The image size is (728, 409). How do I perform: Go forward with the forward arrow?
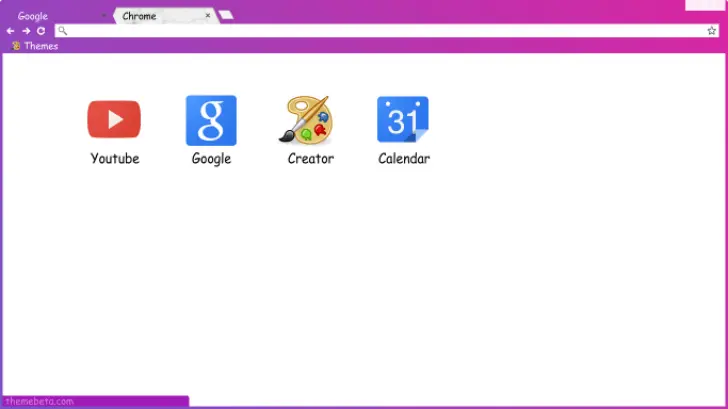26,31
